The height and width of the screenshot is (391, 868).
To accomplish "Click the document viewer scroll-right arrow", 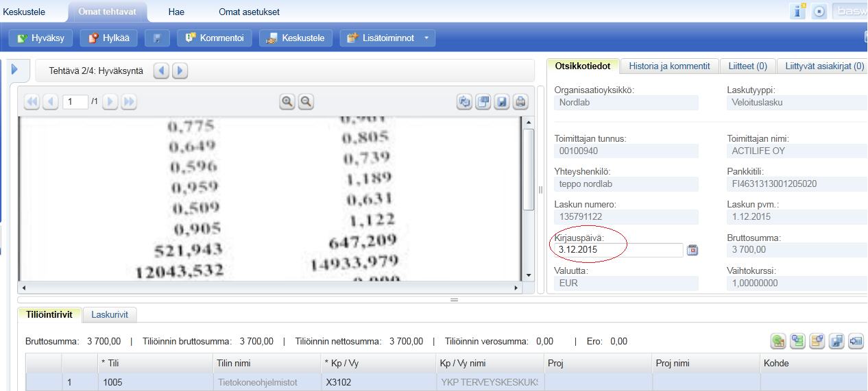I will click(x=518, y=288).
